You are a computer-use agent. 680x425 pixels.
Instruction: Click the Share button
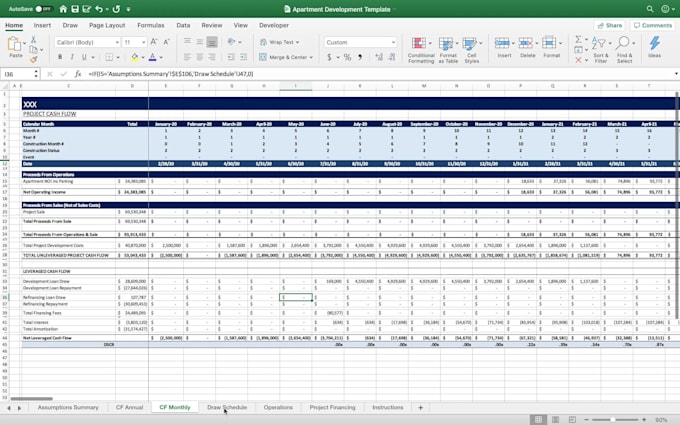[x=609, y=25]
